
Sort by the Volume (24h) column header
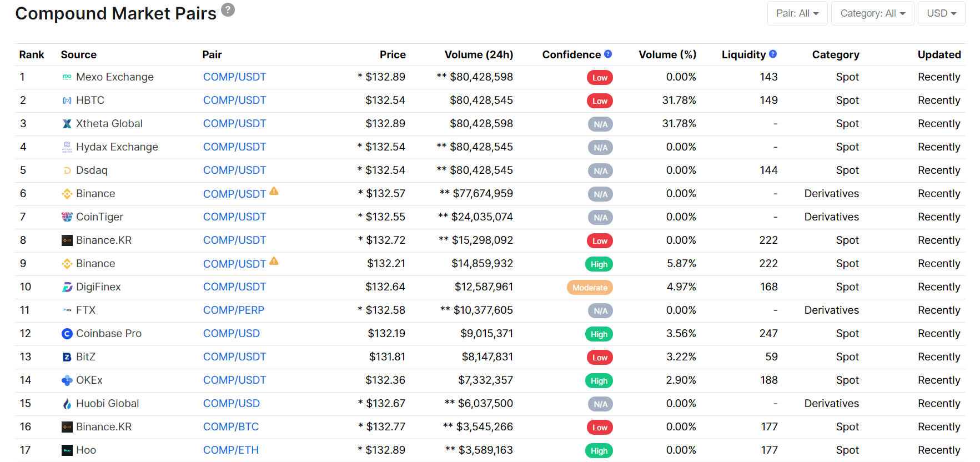point(479,54)
